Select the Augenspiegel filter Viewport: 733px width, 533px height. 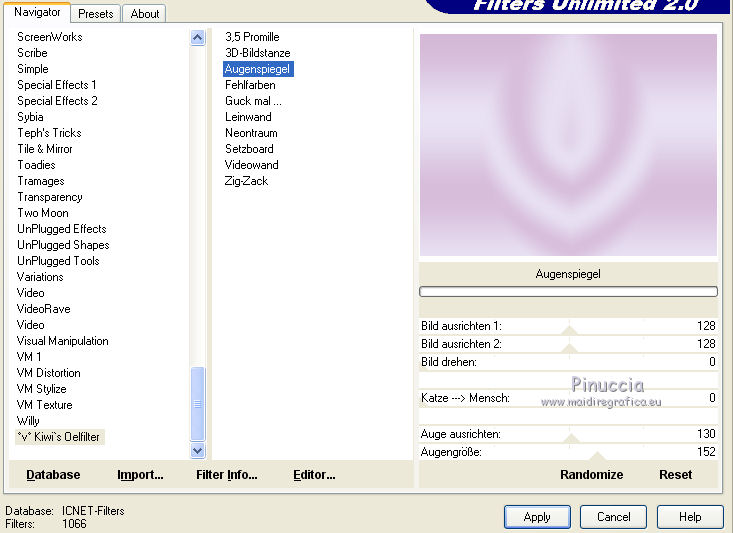coord(258,69)
